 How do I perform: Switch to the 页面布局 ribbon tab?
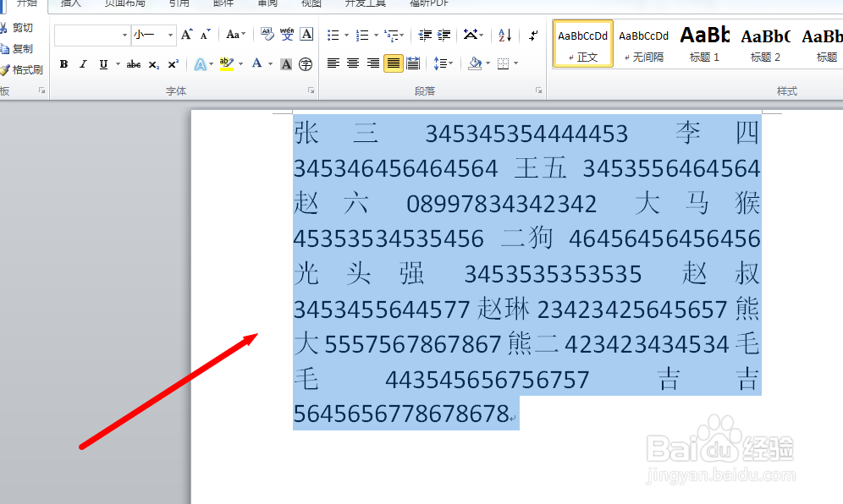tap(124, 3)
